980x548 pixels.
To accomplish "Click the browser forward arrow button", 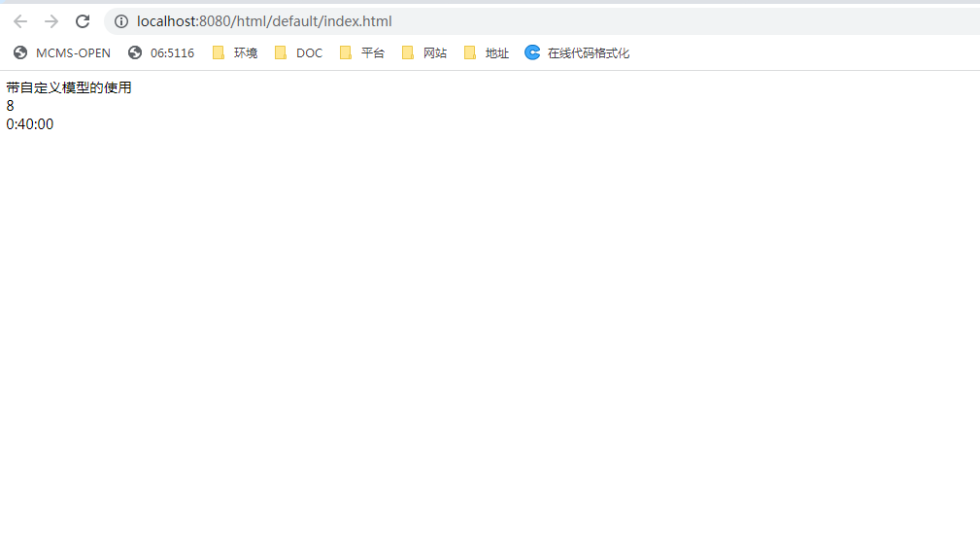I will pyautogui.click(x=51, y=21).
